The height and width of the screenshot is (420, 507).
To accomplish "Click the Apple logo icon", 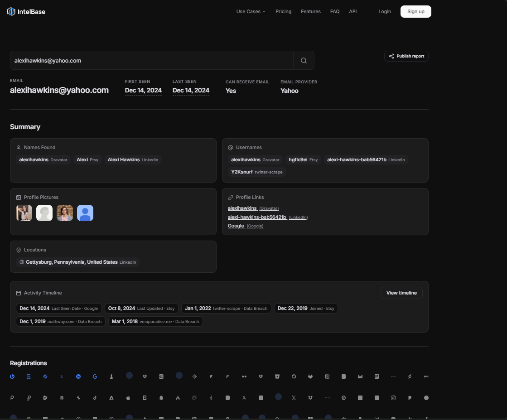I will click(128, 398).
